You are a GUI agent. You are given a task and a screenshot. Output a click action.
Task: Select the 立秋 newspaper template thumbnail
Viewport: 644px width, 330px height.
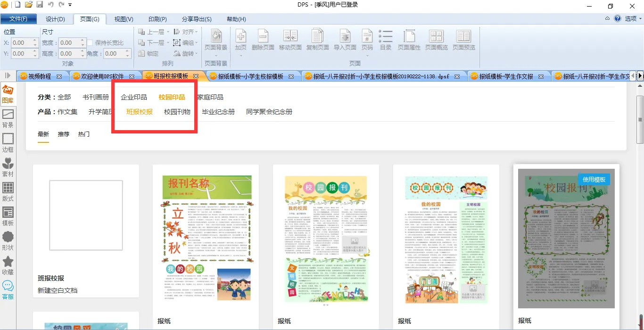click(206, 238)
